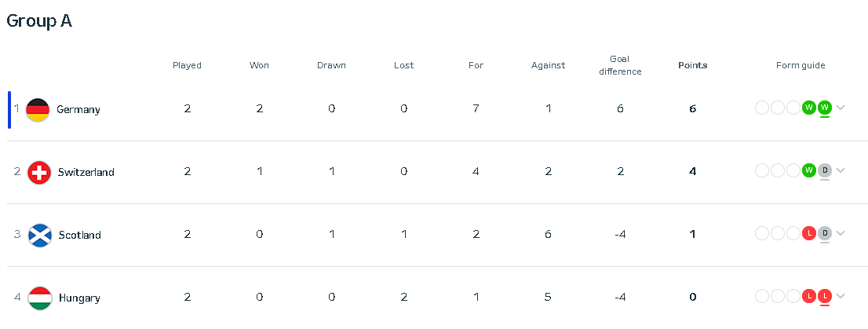
Task: Open the Hungary team name link
Action: (x=78, y=298)
